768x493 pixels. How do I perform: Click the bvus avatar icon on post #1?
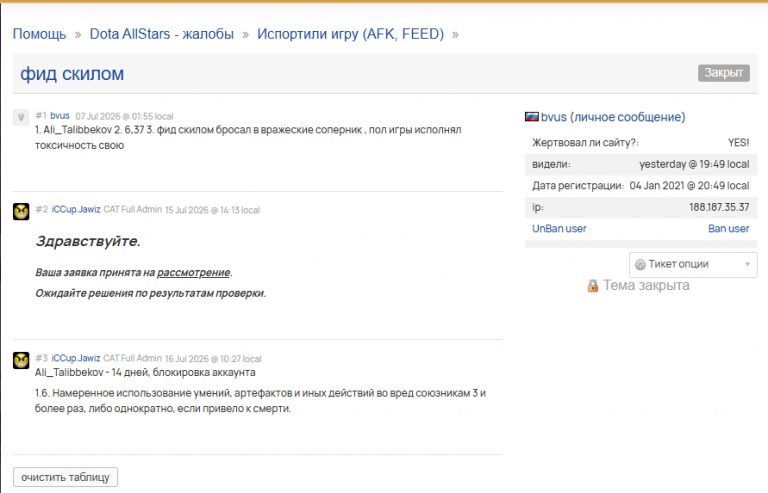pos(21,117)
